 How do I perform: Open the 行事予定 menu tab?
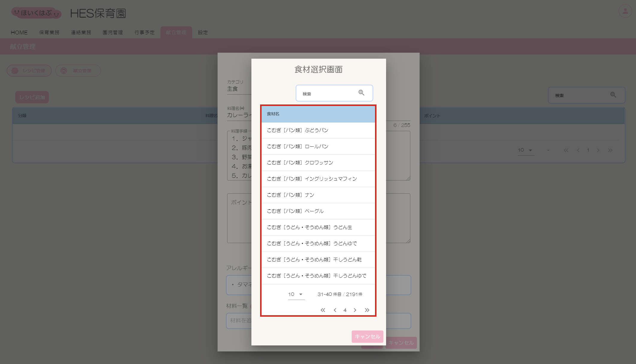[145, 32]
